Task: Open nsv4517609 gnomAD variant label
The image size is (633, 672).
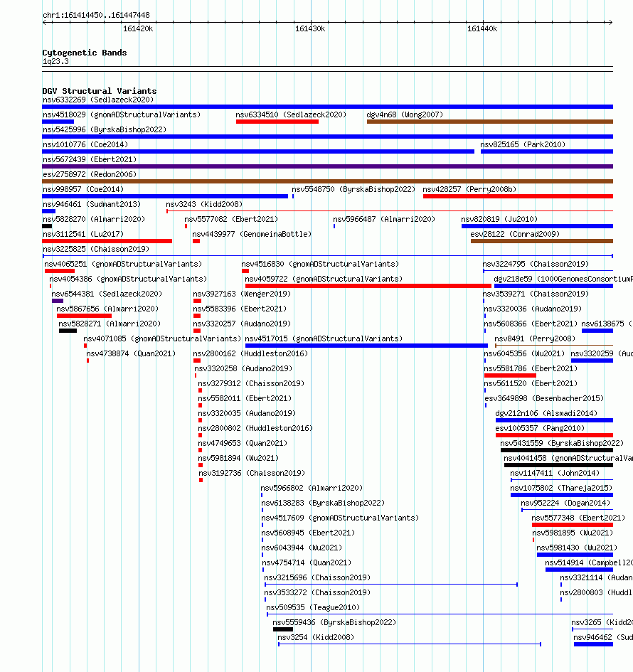Action: 340,518
